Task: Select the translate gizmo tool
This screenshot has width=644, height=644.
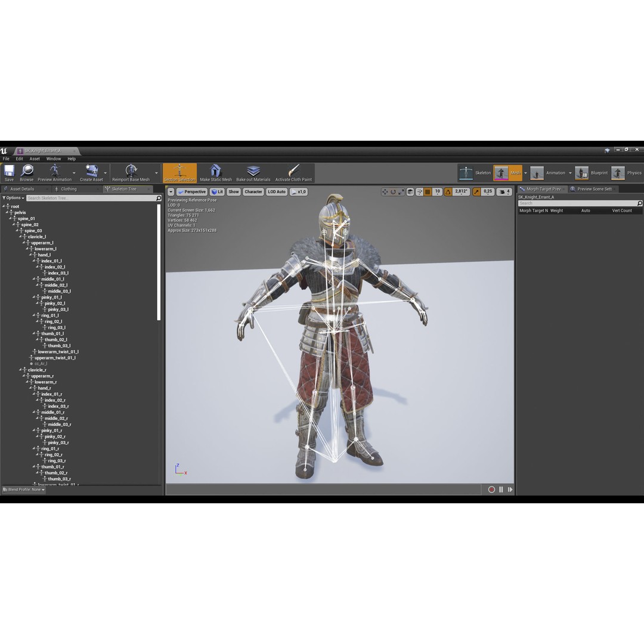Action: (385, 192)
